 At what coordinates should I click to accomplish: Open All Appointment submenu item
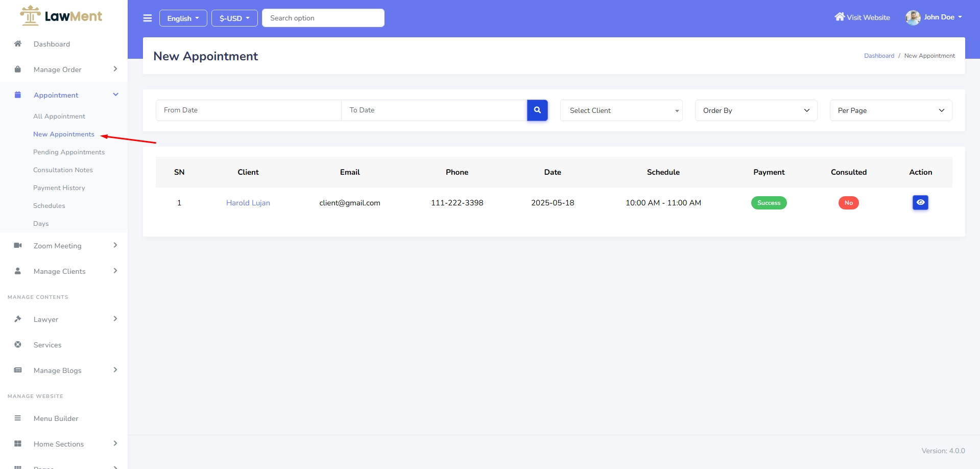59,116
